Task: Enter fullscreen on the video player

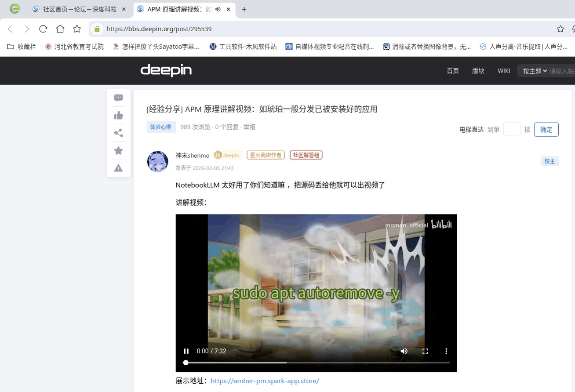Action: 425,351
